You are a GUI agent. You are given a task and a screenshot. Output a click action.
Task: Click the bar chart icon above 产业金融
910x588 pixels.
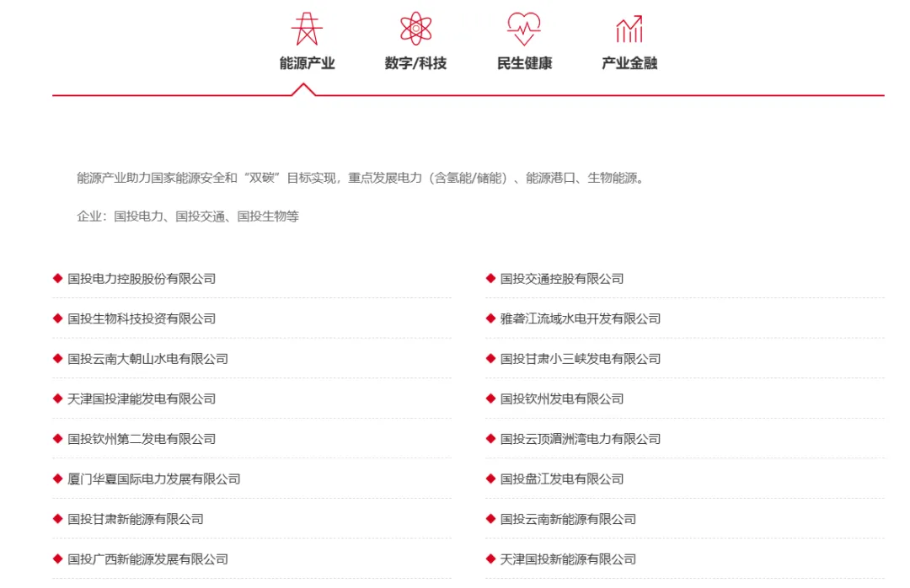pyautogui.click(x=629, y=29)
